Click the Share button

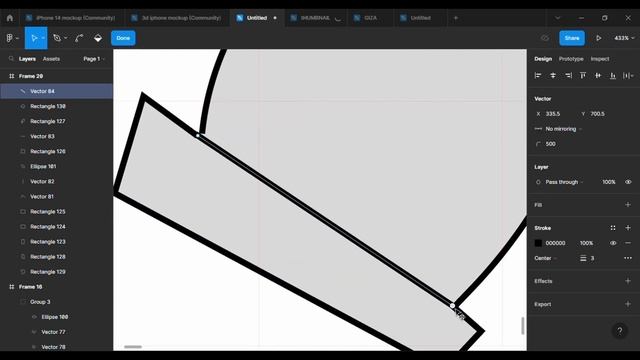[x=572, y=38]
